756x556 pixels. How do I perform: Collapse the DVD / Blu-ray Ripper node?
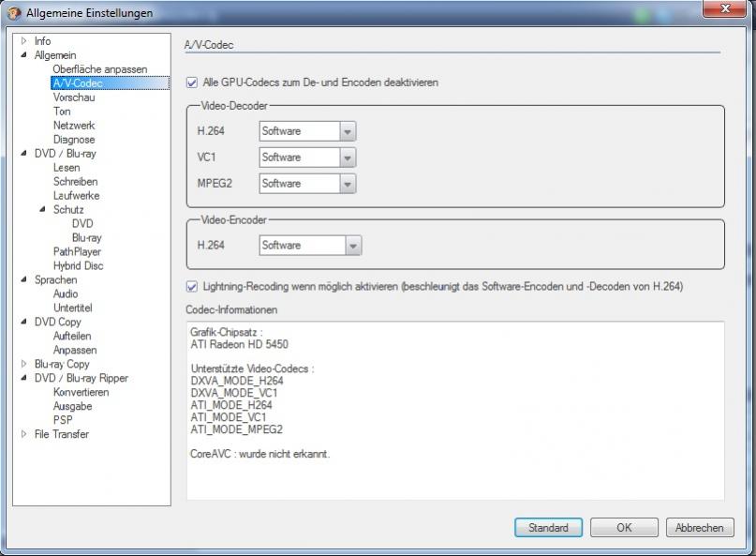pos(24,378)
